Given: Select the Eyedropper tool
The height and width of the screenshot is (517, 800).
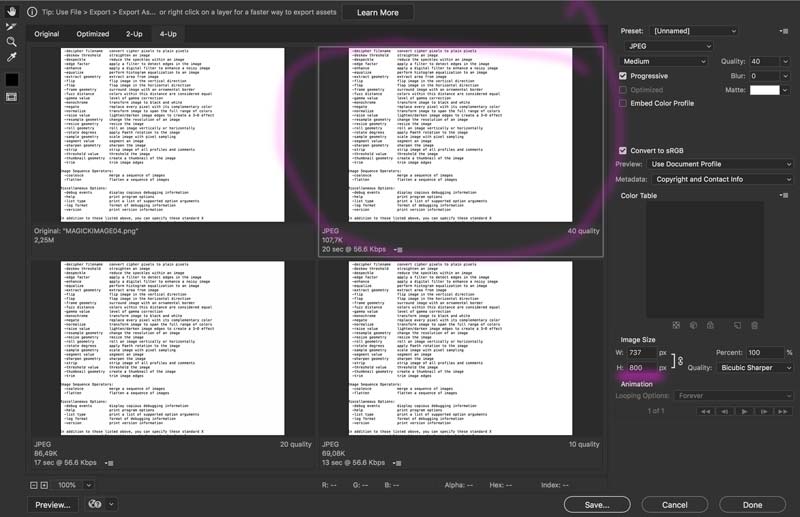Looking at the screenshot, I should coord(11,57).
